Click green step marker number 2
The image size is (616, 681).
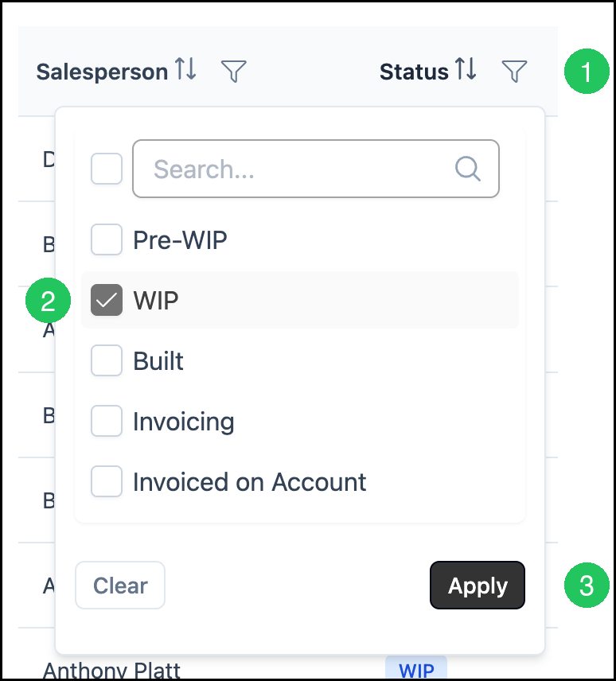coord(48,301)
